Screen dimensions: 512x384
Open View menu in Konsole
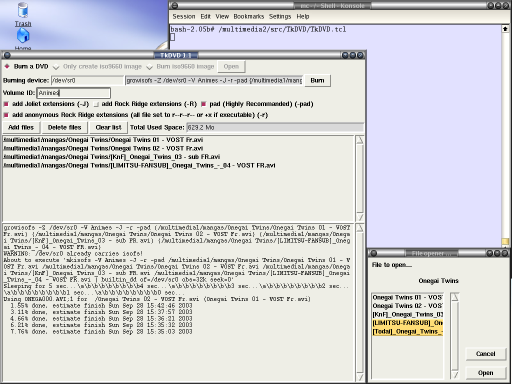click(x=222, y=16)
